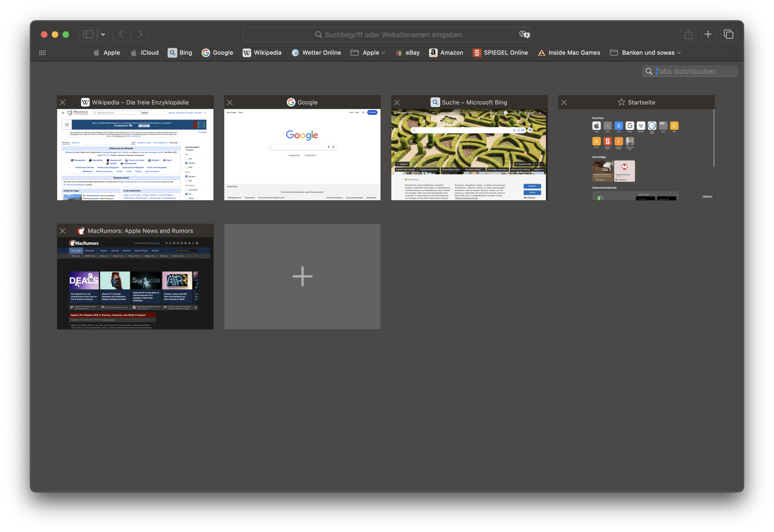
Task: Open the sidebar tab group dropdown arrow
Action: [103, 34]
